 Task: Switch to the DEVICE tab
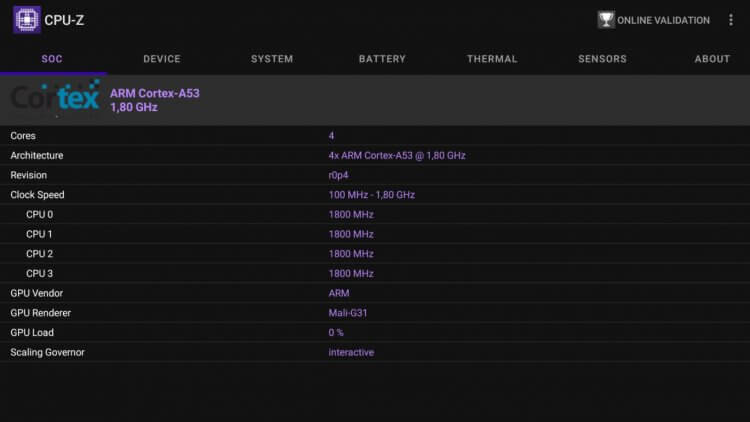pyautogui.click(x=162, y=59)
